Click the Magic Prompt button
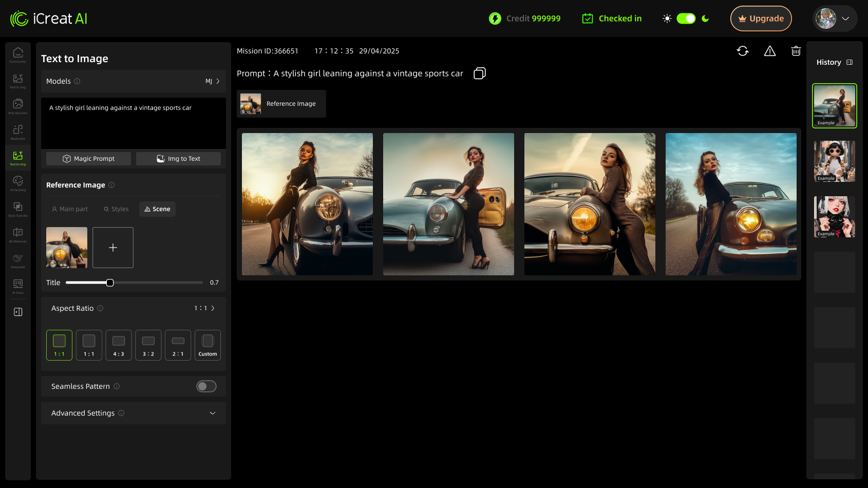 click(x=88, y=158)
